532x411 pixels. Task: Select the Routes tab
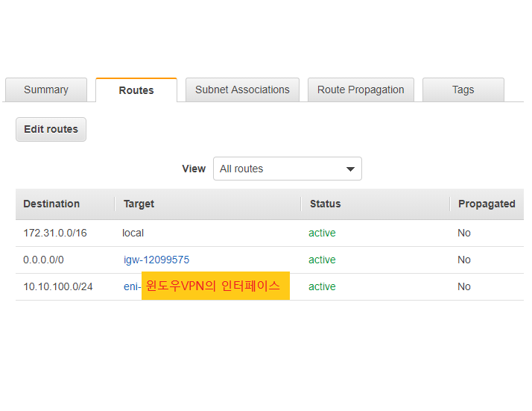pyautogui.click(x=136, y=90)
